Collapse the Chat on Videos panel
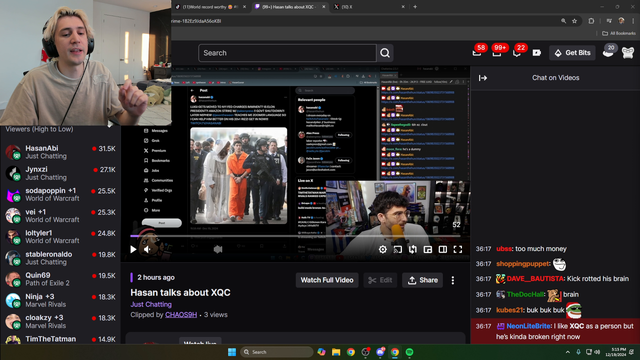The height and width of the screenshot is (360, 640). click(x=483, y=78)
